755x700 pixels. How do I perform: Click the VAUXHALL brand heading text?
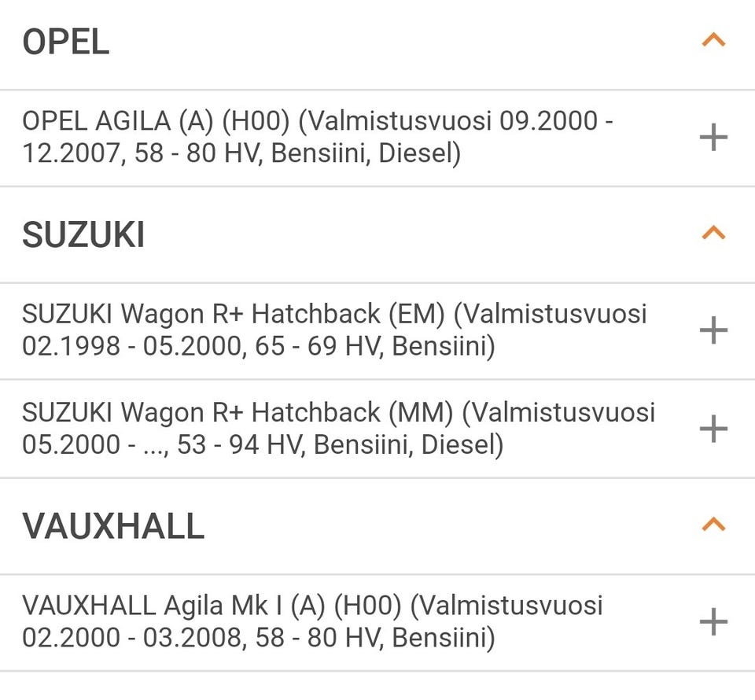pos(113,526)
